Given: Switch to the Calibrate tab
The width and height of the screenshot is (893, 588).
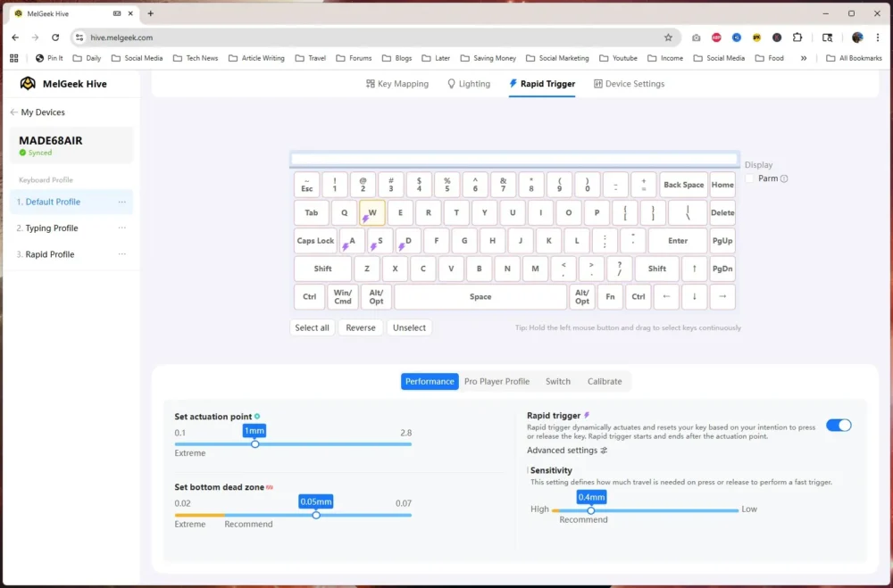Looking at the screenshot, I should [x=605, y=381].
